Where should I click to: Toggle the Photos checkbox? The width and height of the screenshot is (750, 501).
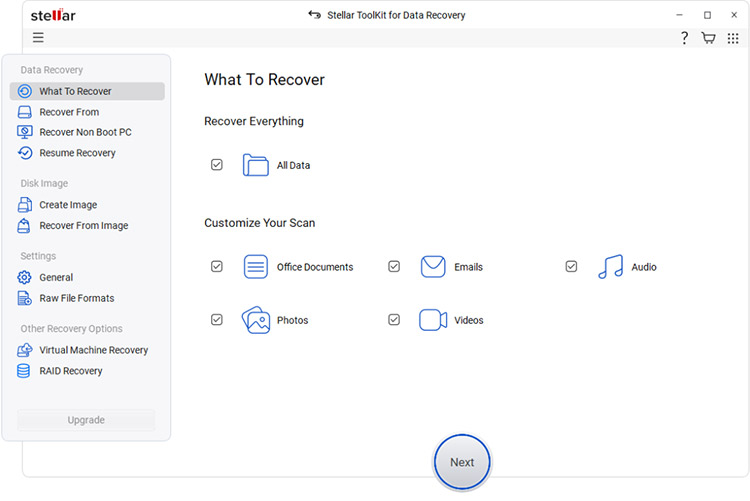tap(217, 319)
